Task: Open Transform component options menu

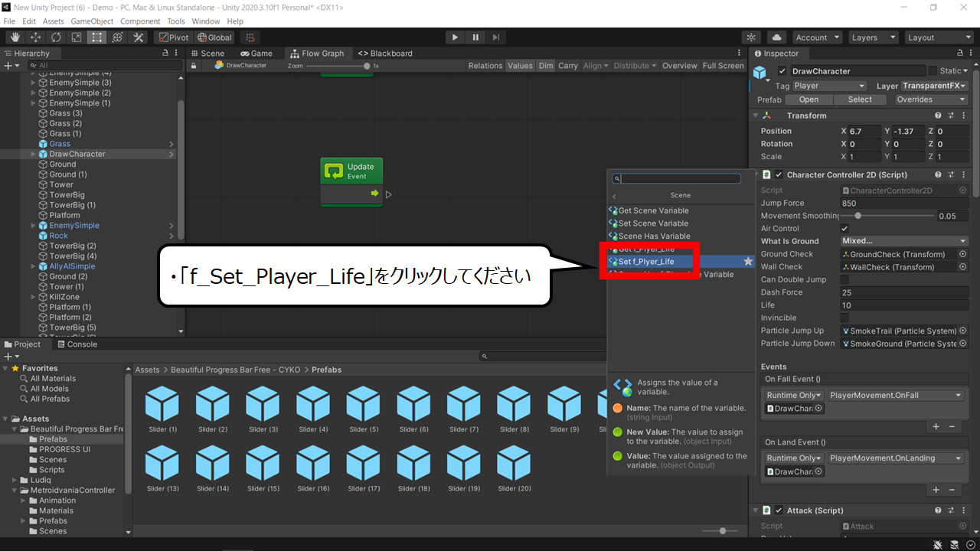Action: [x=962, y=116]
